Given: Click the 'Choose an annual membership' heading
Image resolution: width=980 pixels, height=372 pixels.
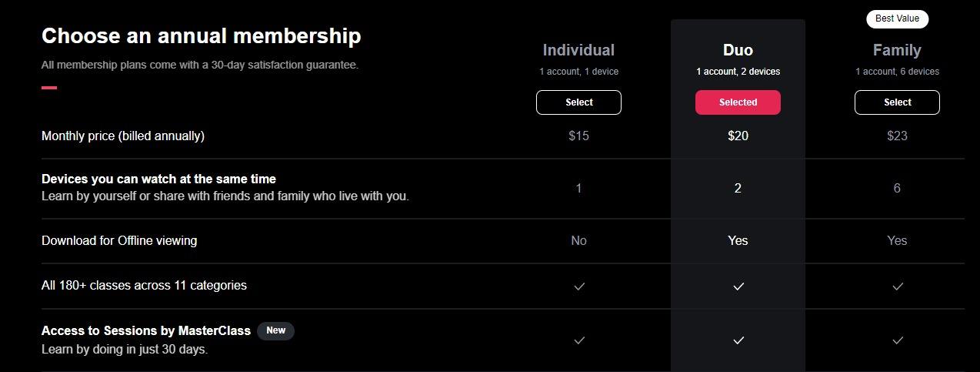Looking at the screenshot, I should 201,35.
